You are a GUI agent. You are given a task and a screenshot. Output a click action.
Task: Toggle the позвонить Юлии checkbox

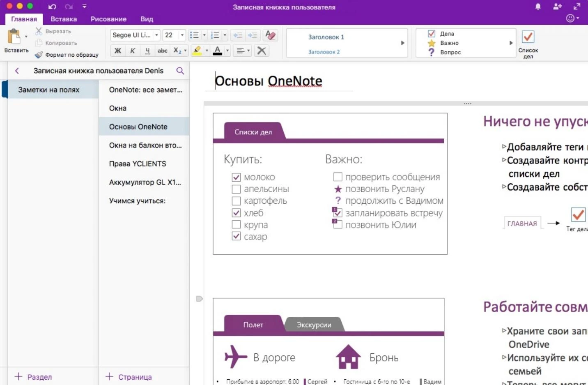(x=338, y=224)
